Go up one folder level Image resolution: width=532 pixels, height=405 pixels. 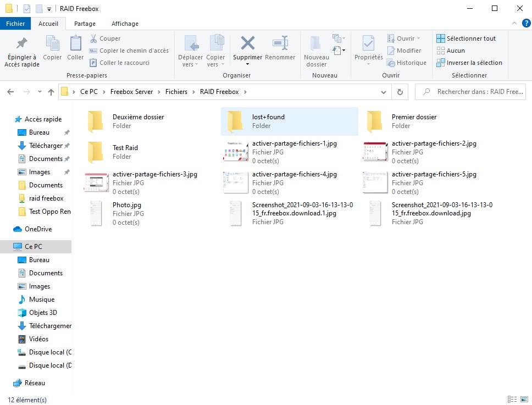51,92
